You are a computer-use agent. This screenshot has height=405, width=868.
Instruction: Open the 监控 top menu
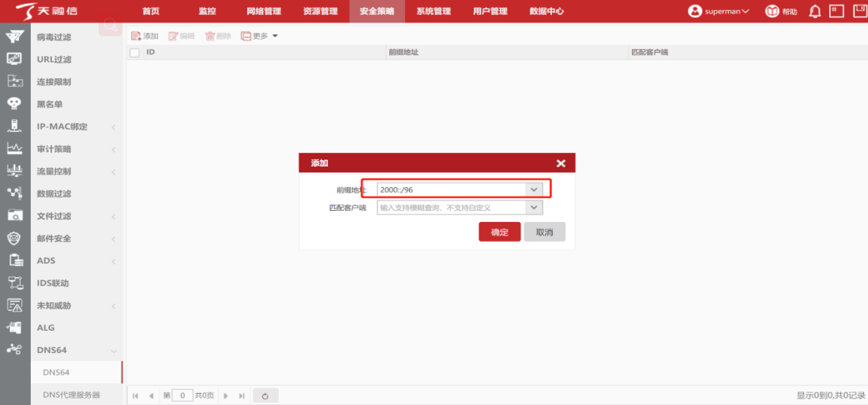click(x=207, y=11)
